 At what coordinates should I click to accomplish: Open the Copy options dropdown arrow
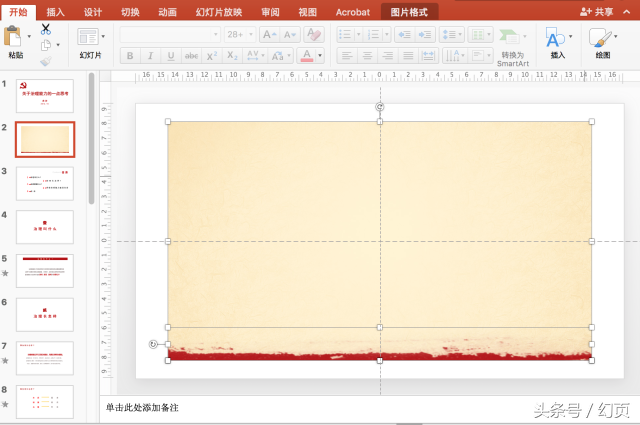(58, 45)
